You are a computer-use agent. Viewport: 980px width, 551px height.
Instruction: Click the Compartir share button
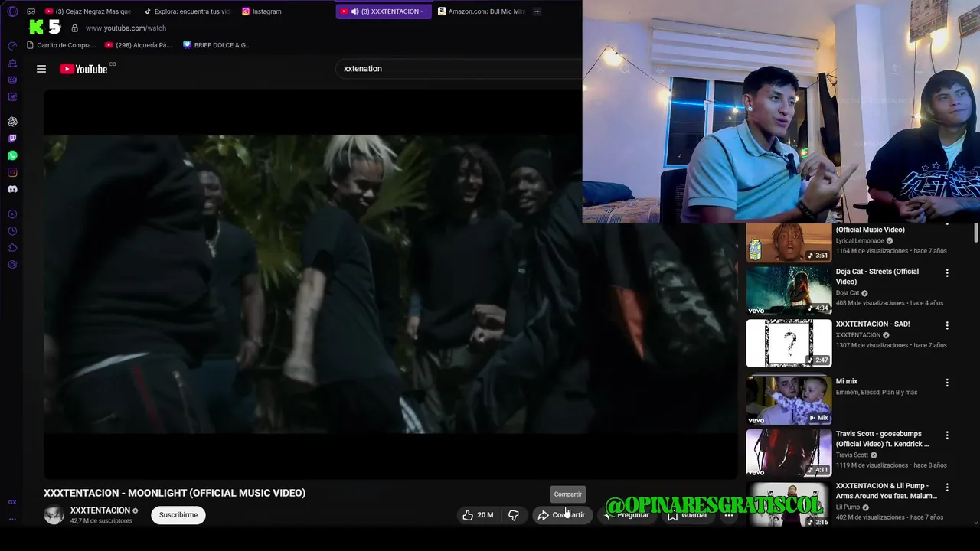click(563, 515)
